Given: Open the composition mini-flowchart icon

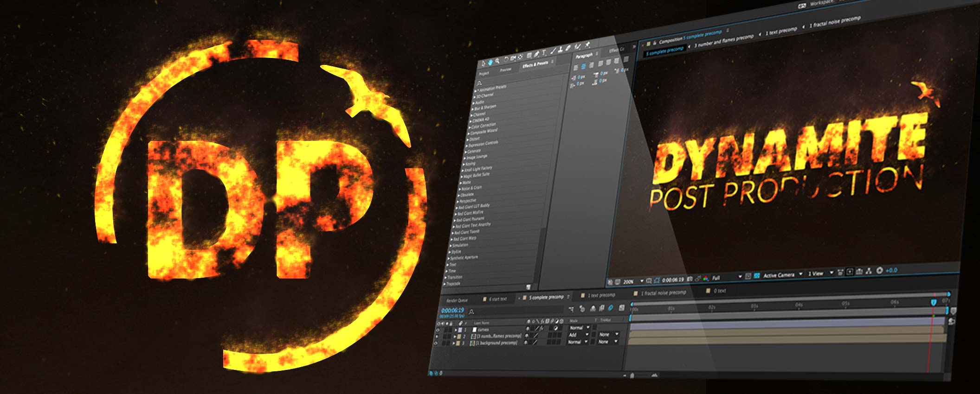Looking at the screenshot, I should [x=571, y=309].
